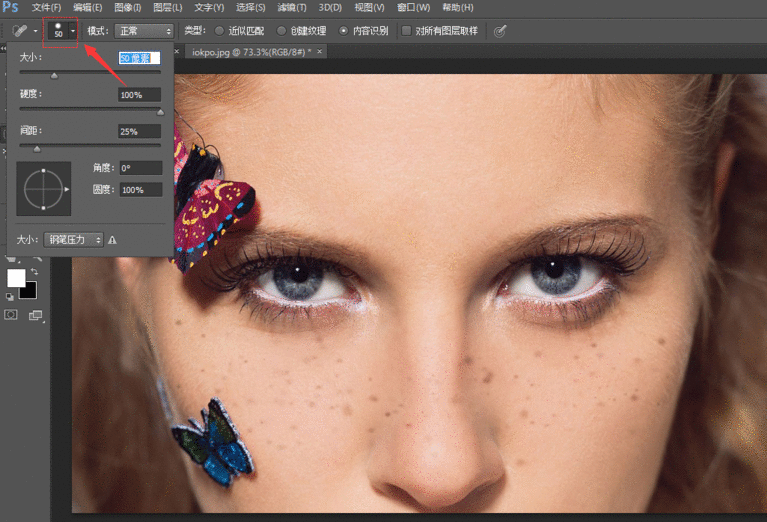767x522 pixels.
Task: Open the 模式 blend mode dropdown
Action: [x=143, y=31]
